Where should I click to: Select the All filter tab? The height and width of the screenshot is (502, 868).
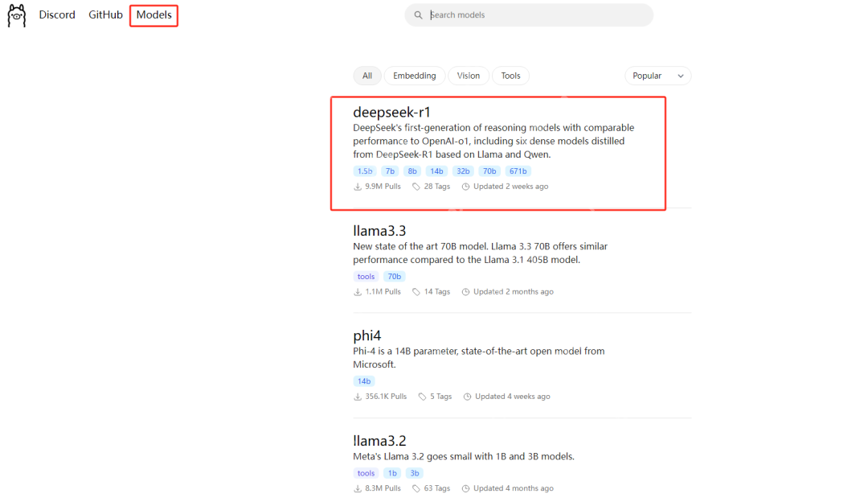coord(367,76)
